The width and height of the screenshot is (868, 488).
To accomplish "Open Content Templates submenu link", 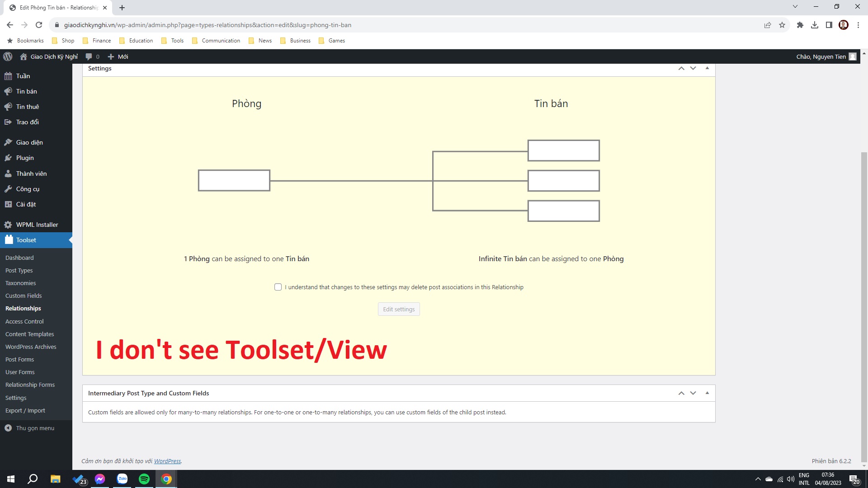I will [30, 334].
